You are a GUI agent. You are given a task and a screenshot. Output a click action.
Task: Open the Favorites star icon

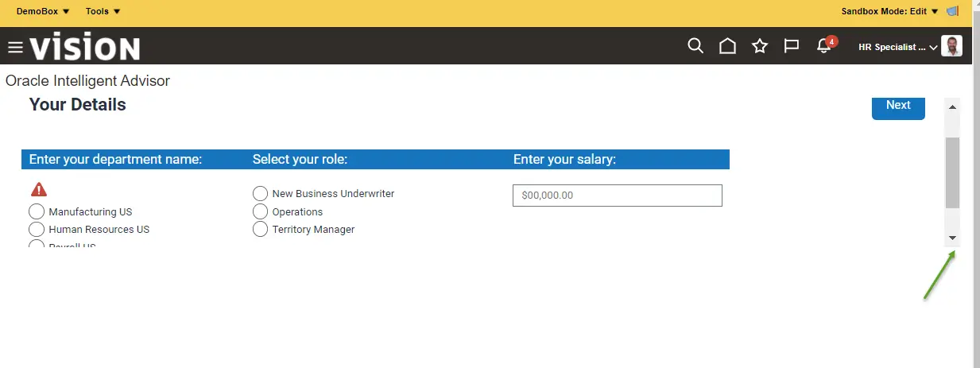760,46
